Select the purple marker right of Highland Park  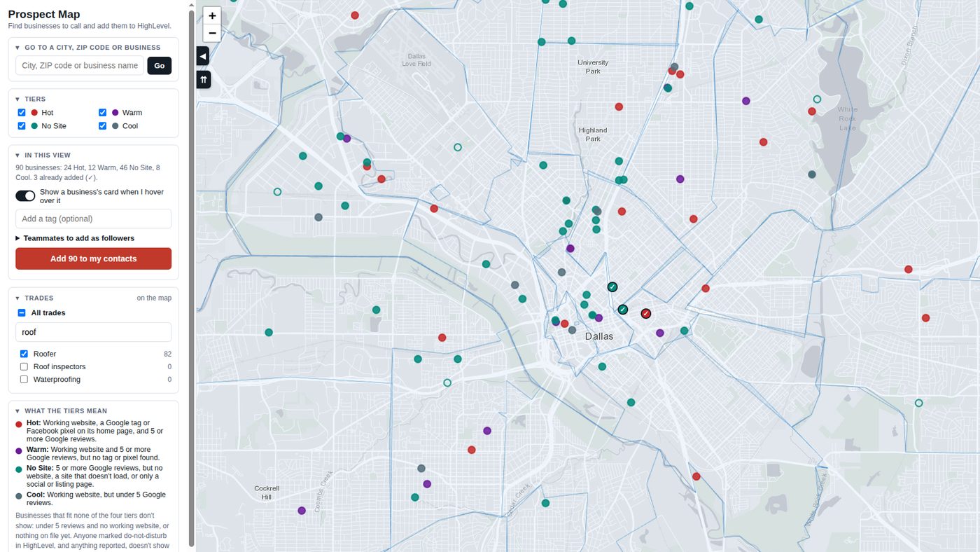(680, 179)
